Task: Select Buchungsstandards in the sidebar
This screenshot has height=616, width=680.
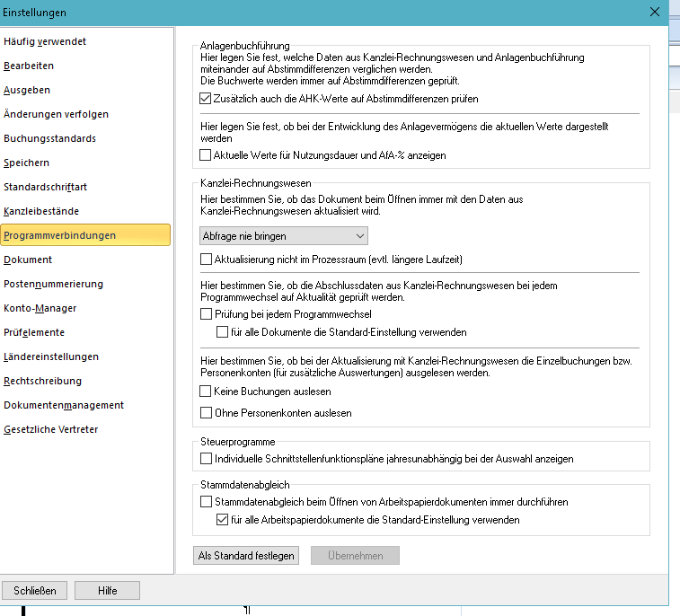Action: point(50,138)
